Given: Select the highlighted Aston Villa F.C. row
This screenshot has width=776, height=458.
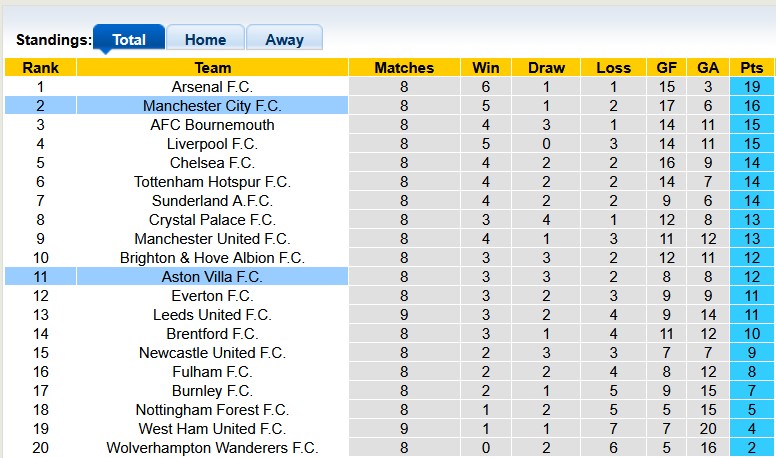Looking at the screenshot, I should [212, 277].
